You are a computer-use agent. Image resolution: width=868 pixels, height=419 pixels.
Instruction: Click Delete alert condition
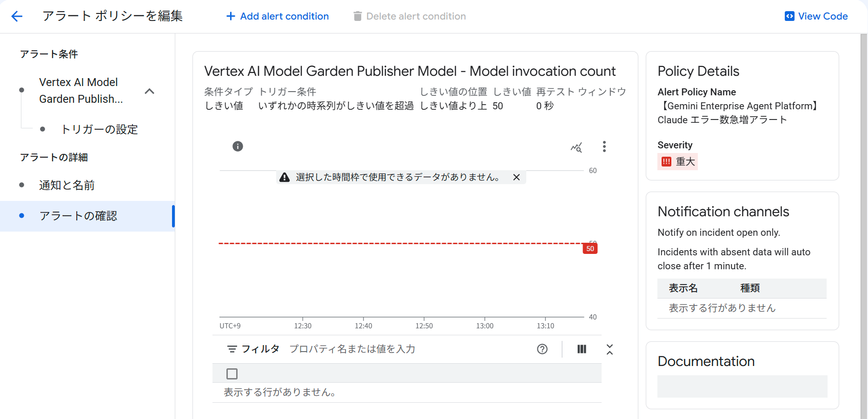tap(410, 16)
